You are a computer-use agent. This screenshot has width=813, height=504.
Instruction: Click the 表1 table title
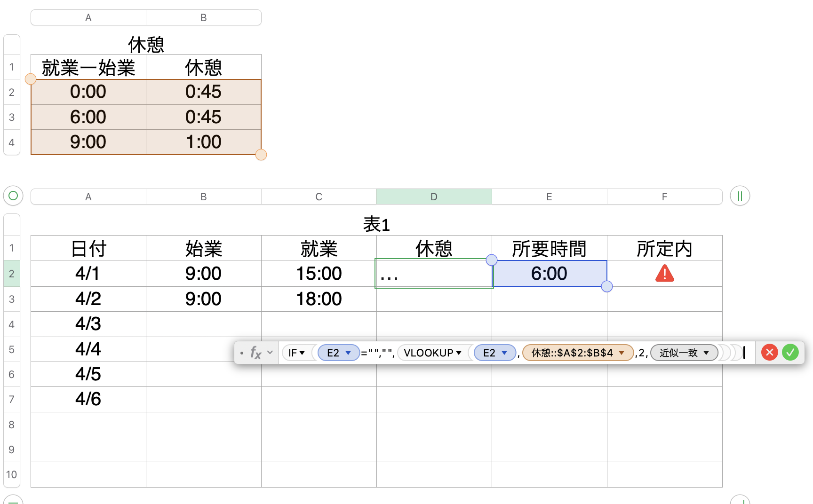pos(376,224)
